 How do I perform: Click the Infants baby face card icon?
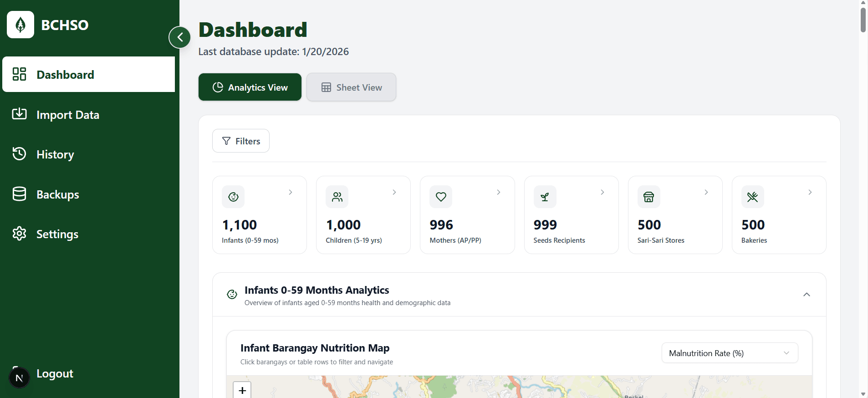point(233,197)
